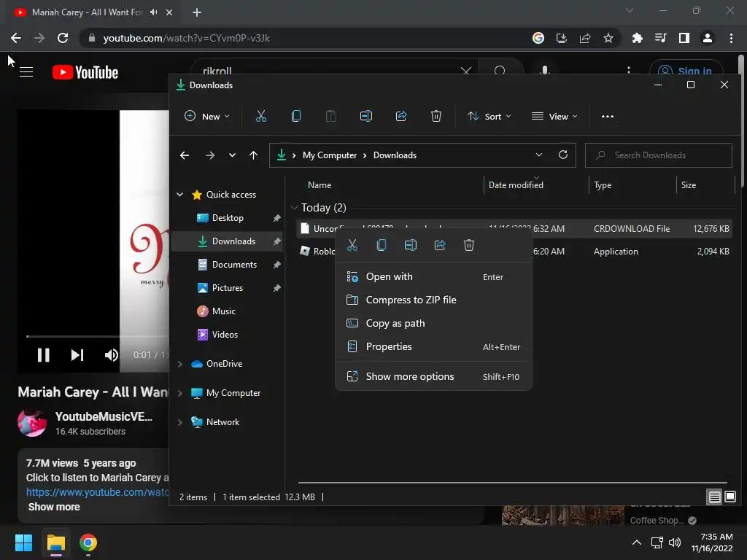Screen dimensions: 747x560
Task: Click Rename icon in context menu
Action: pos(411,245)
